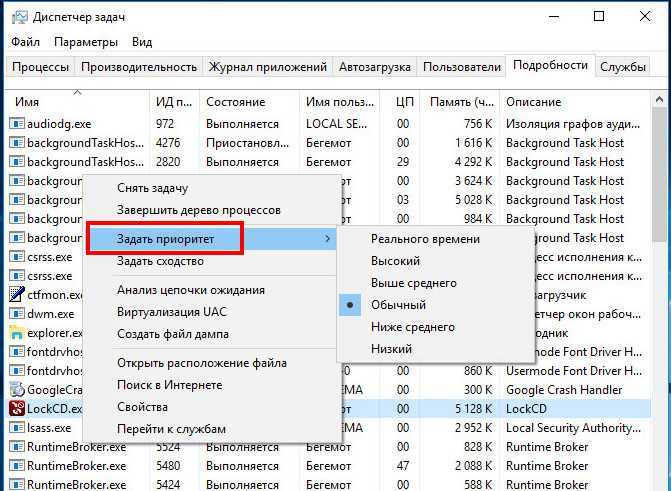
Task: Click the audiodg.exe process icon
Action: point(16,124)
